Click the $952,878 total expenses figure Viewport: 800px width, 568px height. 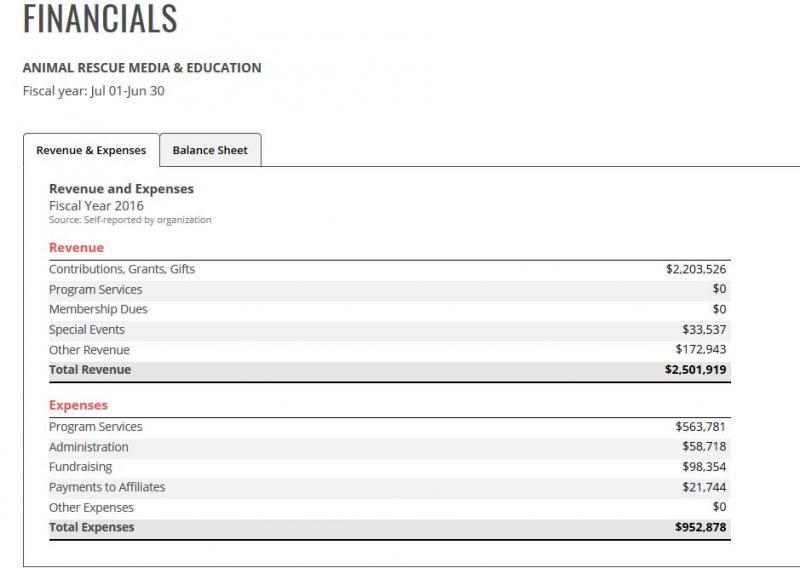pyautogui.click(x=701, y=527)
